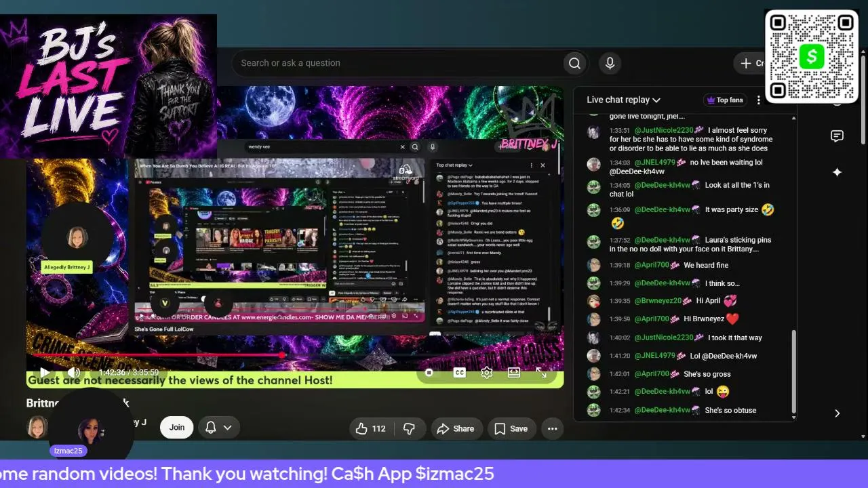
Task: Dislike the video with the thumbs-down icon
Action: tap(409, 428)
